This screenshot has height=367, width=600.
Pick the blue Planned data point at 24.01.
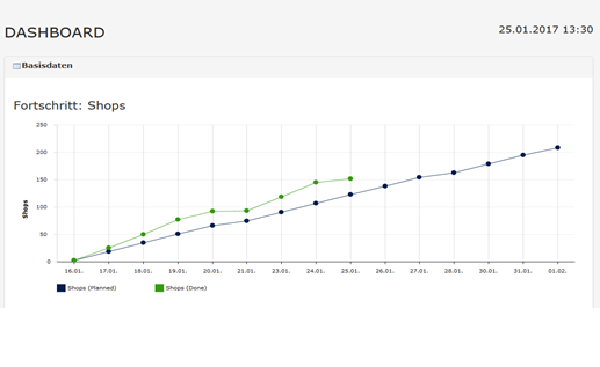click(x=316, y=203)
